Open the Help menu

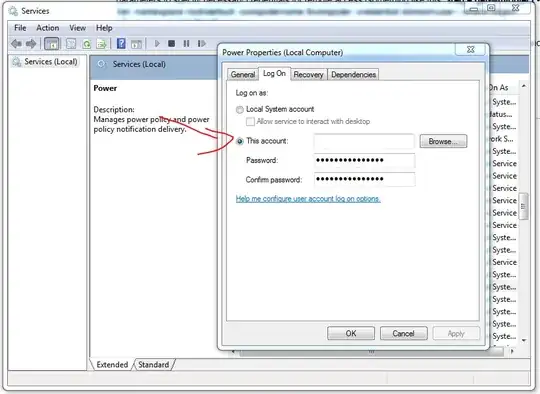click(x=104, y=28)
